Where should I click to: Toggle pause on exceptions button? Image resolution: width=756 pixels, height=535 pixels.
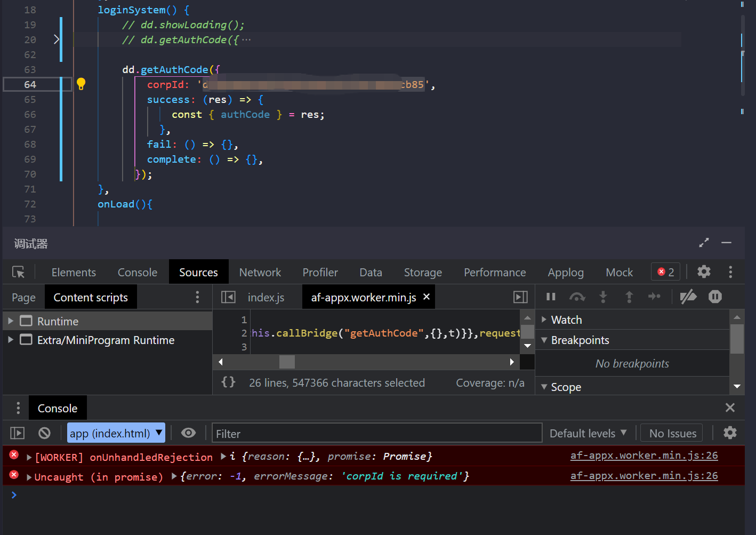(715, 297)
